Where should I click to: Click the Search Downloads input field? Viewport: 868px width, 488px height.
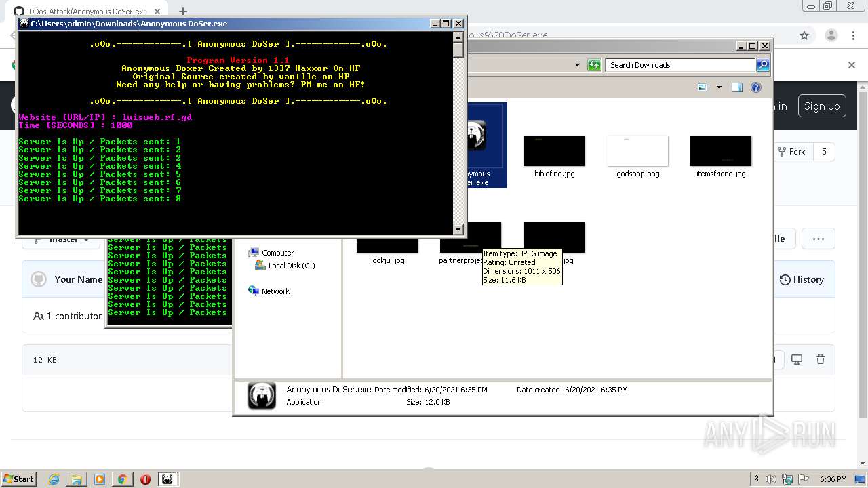[681, 65]
